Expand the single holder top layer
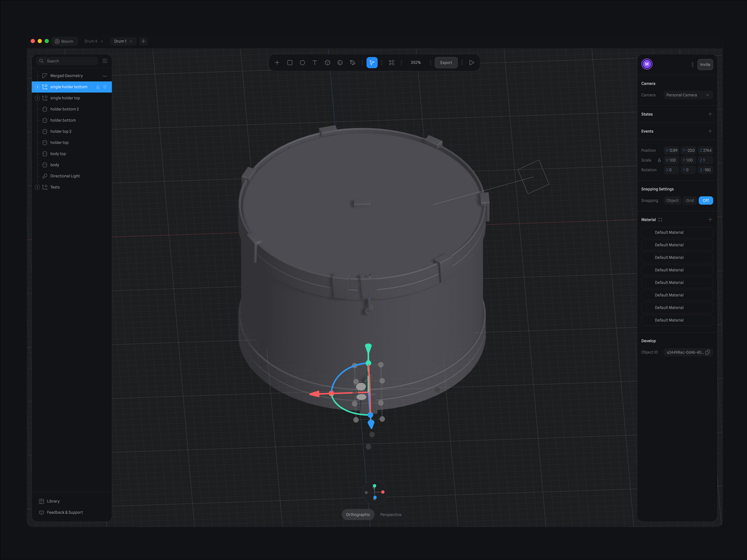The height and width of the screenshot is (560, 747). click(37, 98)
